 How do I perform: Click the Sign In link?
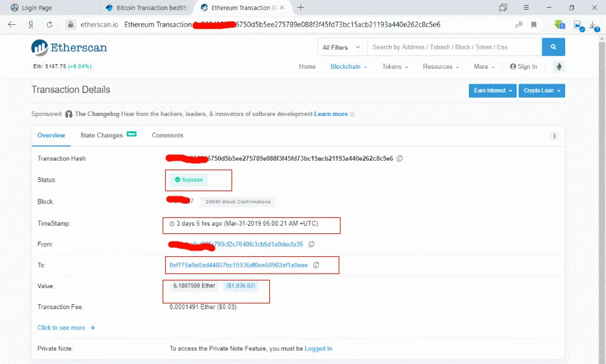[523, 66]
